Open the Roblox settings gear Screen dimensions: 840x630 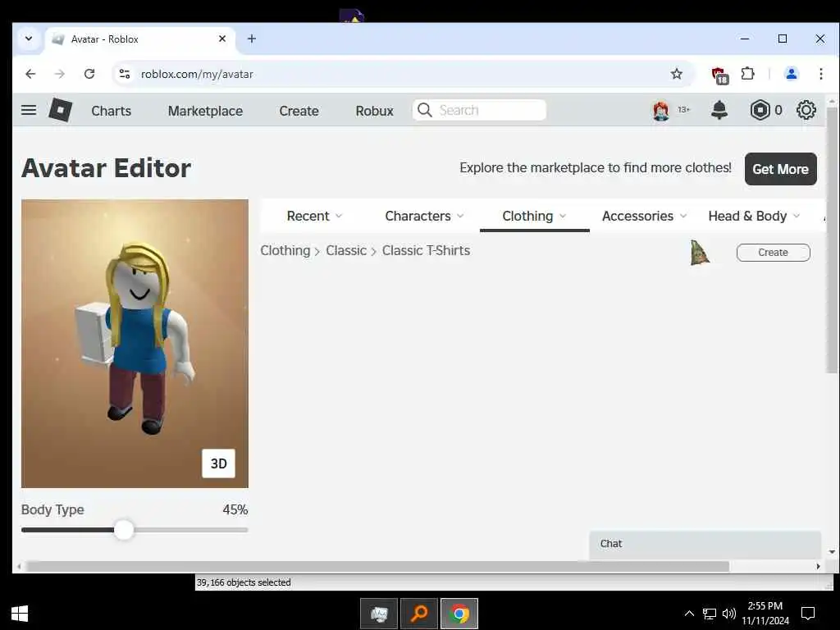point(806,111)
